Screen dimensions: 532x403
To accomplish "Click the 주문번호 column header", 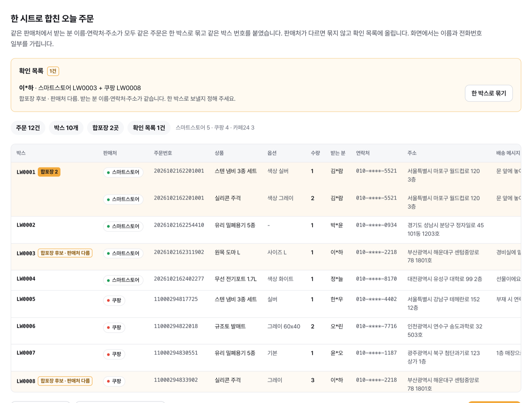I will coord(163,153).
